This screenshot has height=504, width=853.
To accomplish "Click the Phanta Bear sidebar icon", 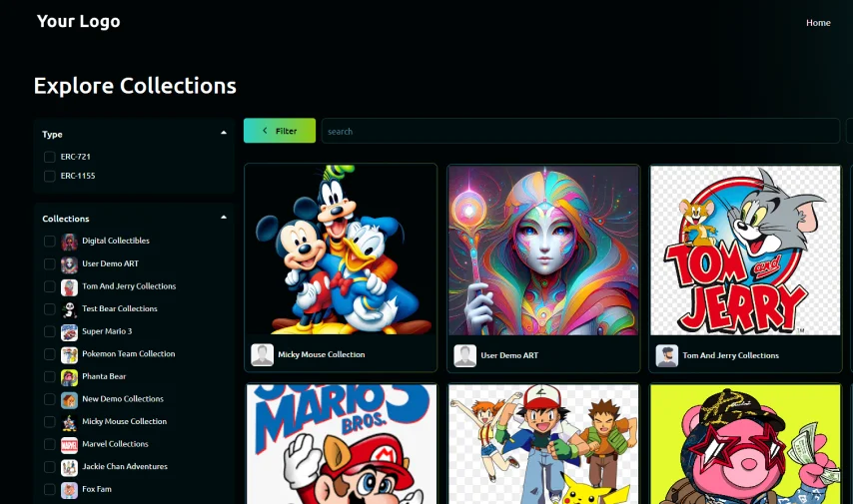I will coord(69,377).
